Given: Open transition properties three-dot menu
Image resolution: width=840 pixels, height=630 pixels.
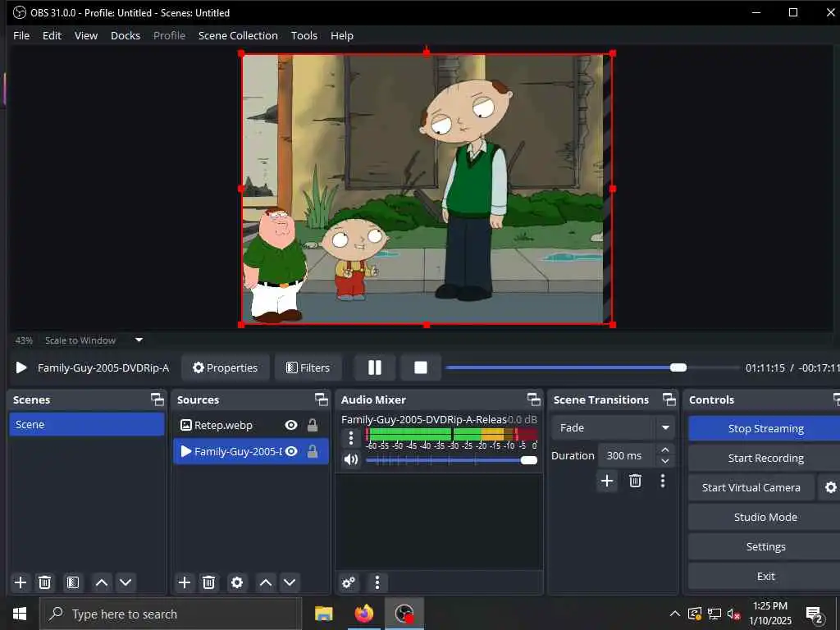Looking at the screenshot, I should tap(663, 481).
